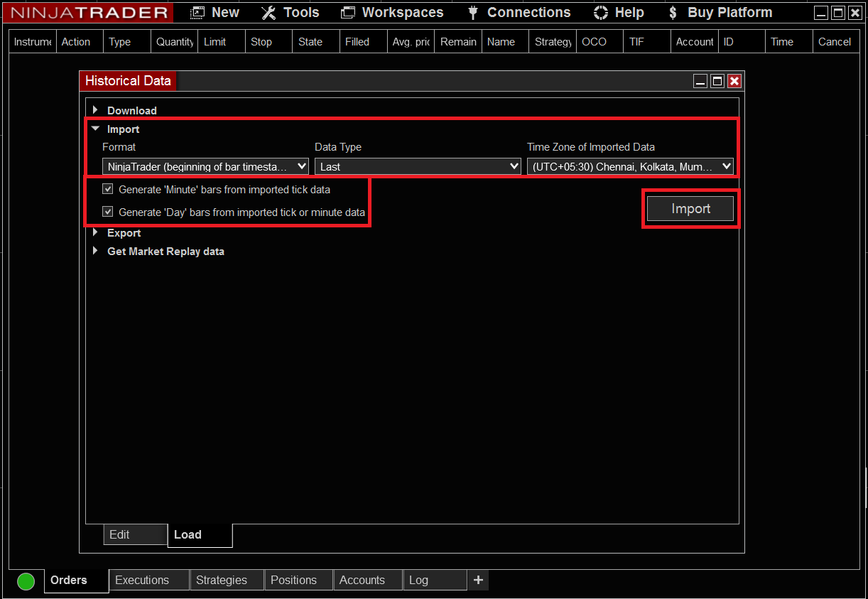Select the Load tab
868x599 pixels.
pyautogui.click(x=200, y=535)
